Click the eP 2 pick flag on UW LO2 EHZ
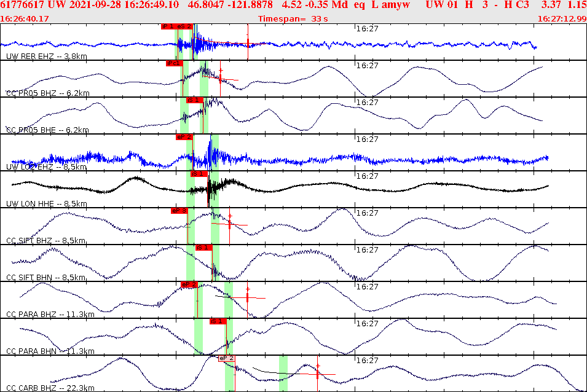 click(184, 138)
